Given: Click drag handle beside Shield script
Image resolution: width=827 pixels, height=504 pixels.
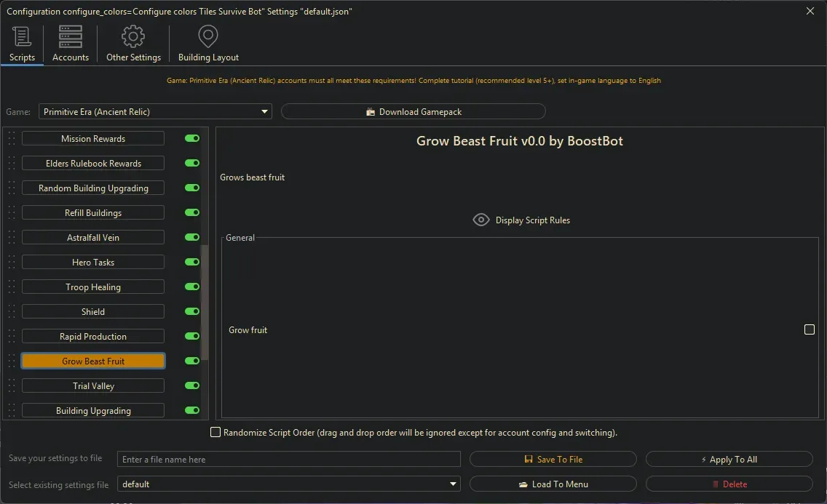Looking at the screenshot, I should coord(11,312).
